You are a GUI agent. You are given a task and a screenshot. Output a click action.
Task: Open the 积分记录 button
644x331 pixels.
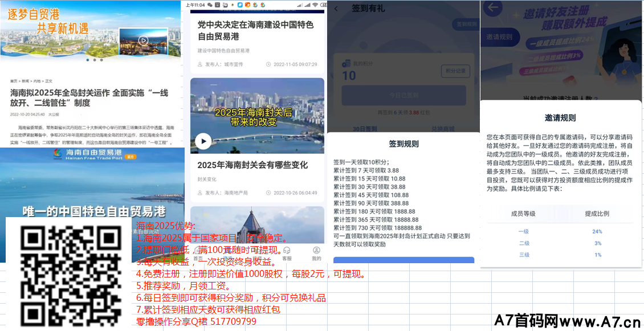455,71
